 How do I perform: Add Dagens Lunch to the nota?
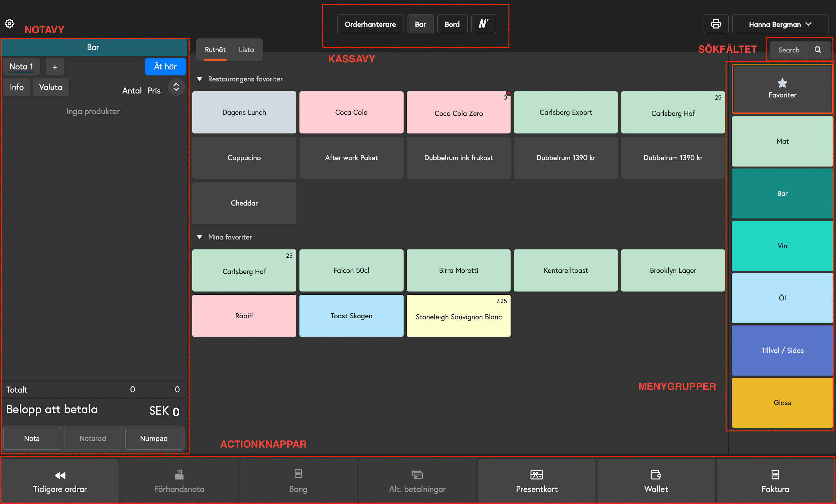[x=244, y=112]
